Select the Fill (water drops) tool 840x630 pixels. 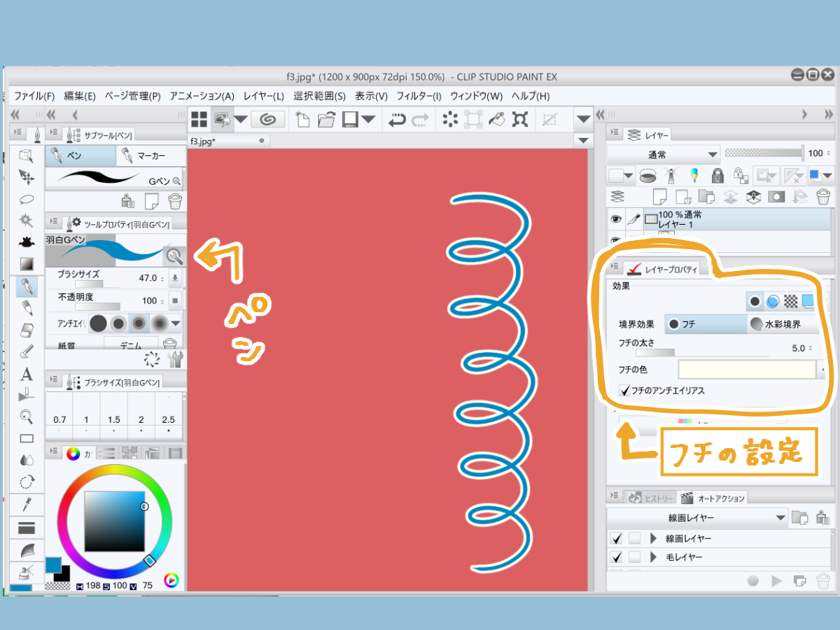pos(27,460)
